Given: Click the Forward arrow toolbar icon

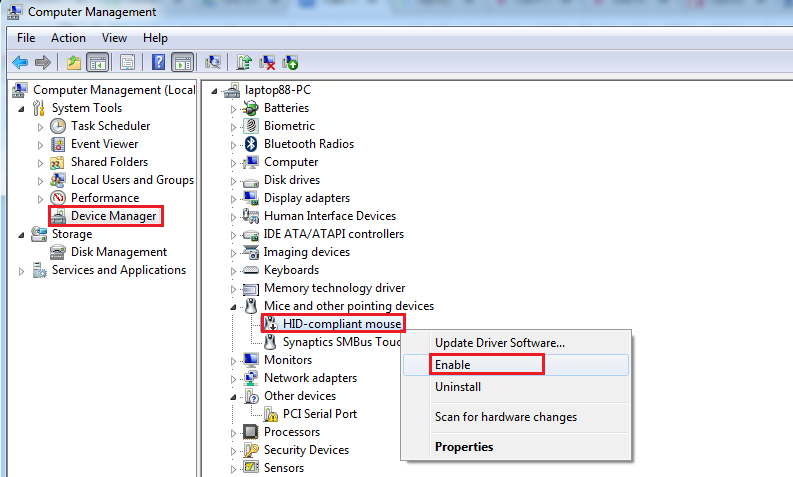Looking at the screenshot, I should (42, 63).
